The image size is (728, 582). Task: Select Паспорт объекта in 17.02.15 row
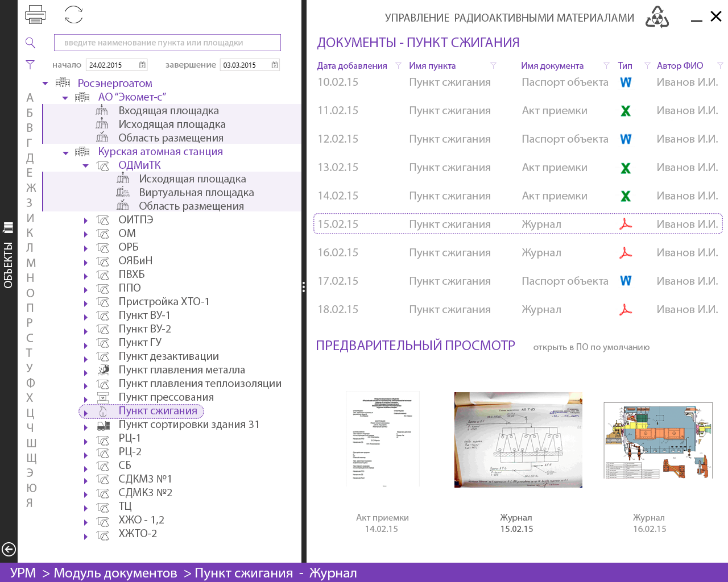(565, 281)
